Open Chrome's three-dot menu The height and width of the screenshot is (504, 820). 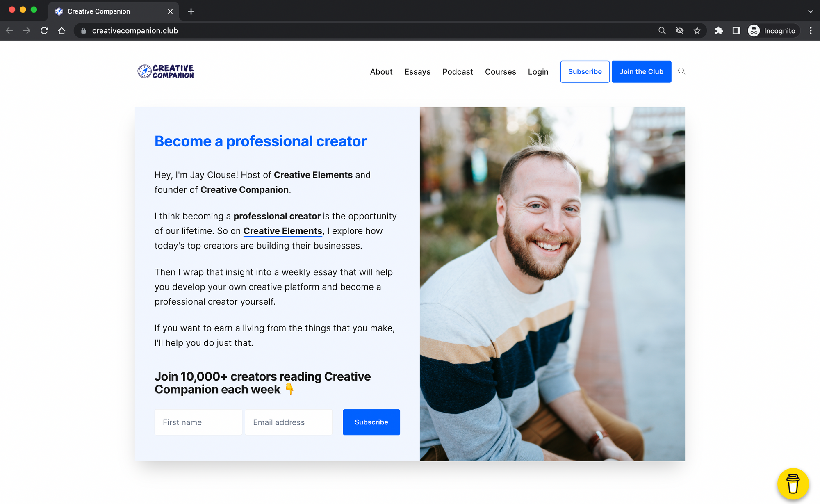tap(811, 31)
